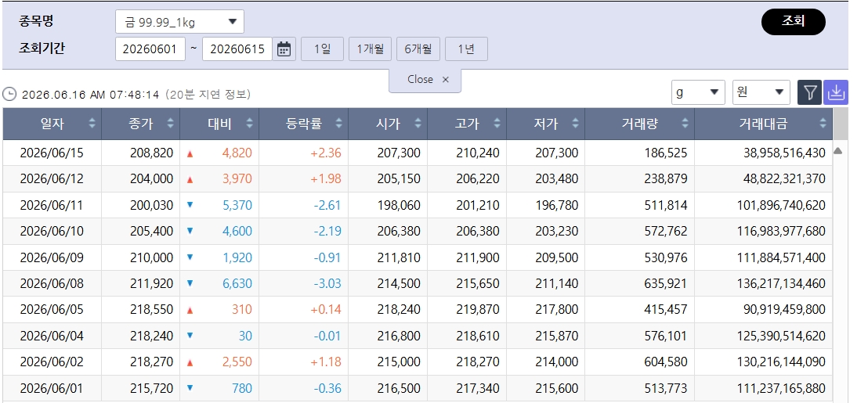Click the clock icon beside timestamp
This screenshot has height=403, width=868.
pos(9,95)
